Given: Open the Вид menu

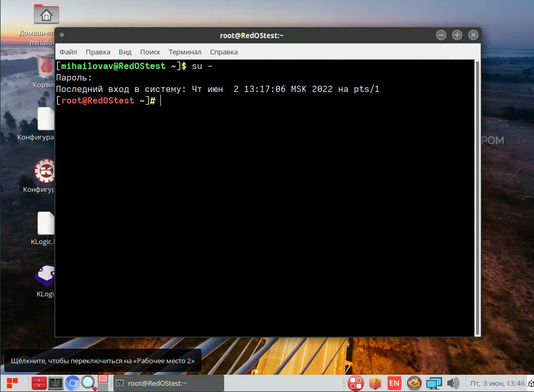Looking at the screenshot, I should pos(125,52).
